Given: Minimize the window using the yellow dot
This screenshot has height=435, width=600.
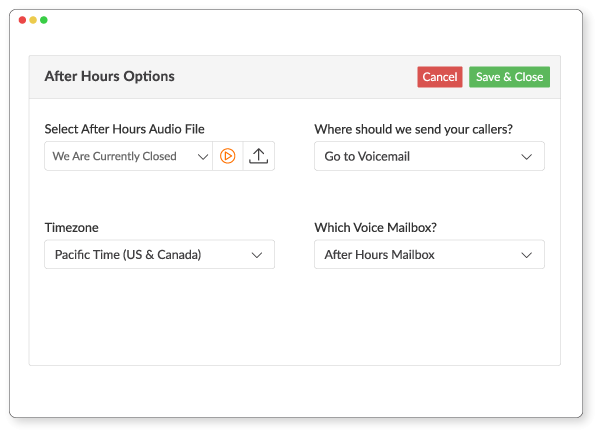Looking at the screenshot, I should tap(33, 20).
